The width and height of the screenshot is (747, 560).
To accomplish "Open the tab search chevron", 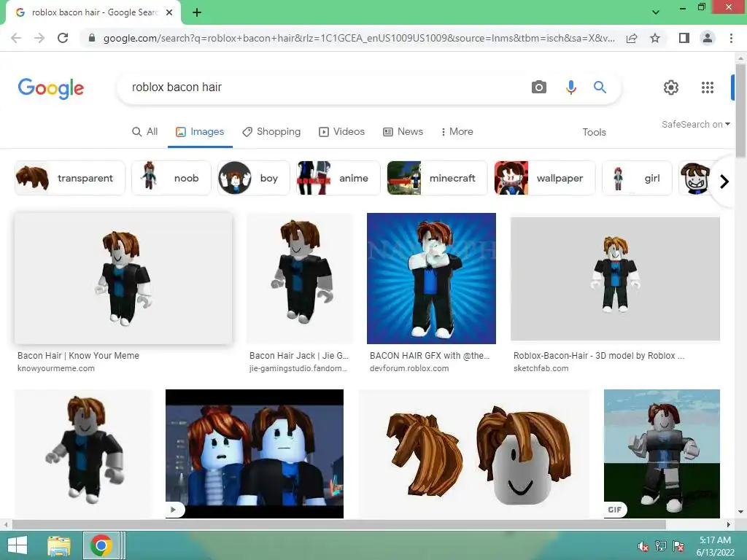I will [656, 12].
